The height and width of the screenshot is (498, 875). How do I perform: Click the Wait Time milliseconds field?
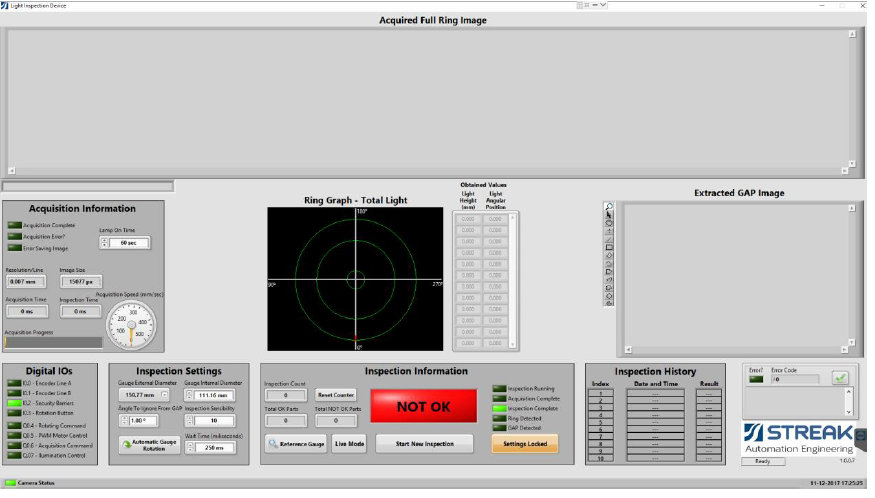pyautogui.click(x=214, y=447)
